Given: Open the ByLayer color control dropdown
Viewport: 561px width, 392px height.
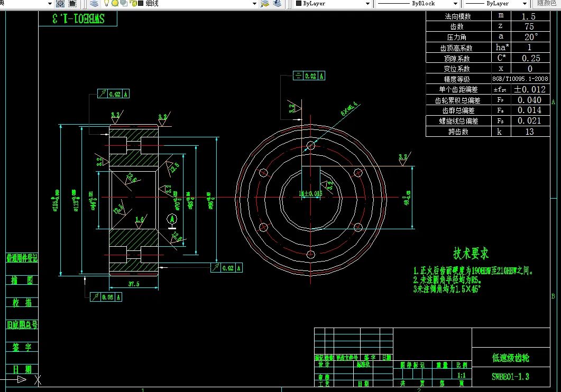Looking at the screenshot, I should (x=367, y=4).
